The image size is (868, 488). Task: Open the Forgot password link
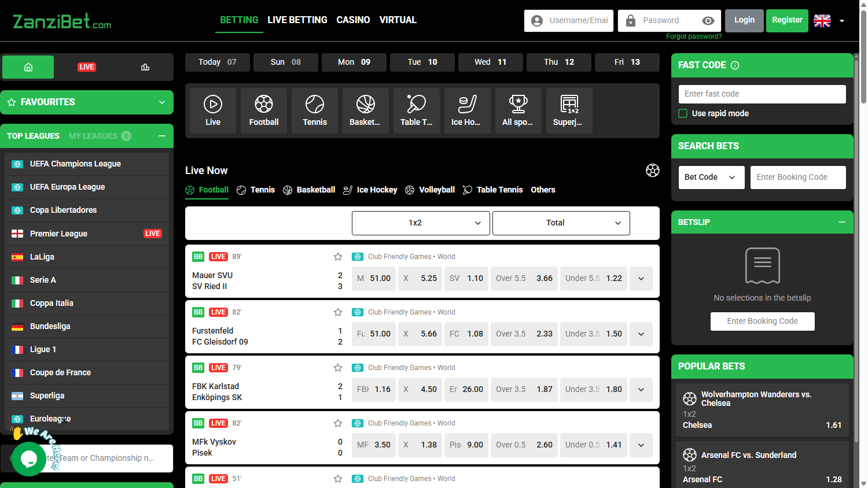point(693,36)
